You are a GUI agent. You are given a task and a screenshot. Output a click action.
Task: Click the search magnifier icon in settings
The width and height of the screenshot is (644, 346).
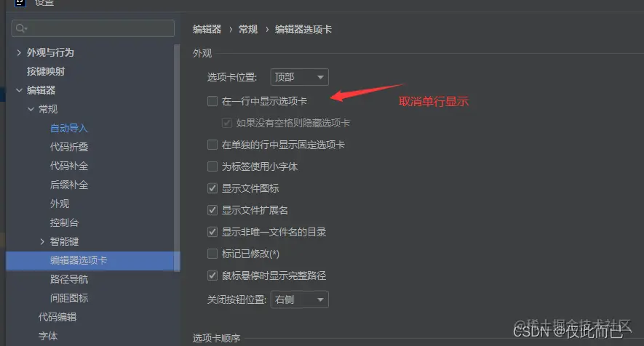[x=21, y=28]
